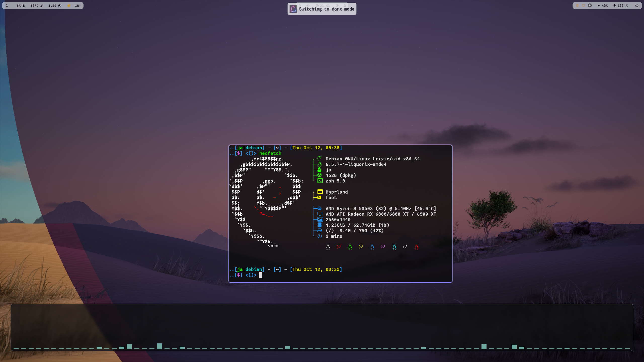644x362 pixels.
Task: Dismiss the 'Switching to dark mode' notification
Action: point(326,9)
